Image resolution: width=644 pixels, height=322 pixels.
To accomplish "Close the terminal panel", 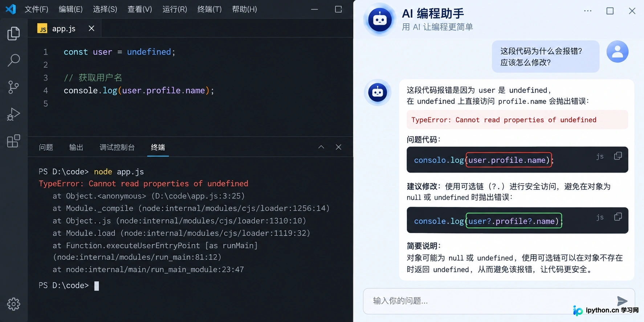I will pos(338,147).
